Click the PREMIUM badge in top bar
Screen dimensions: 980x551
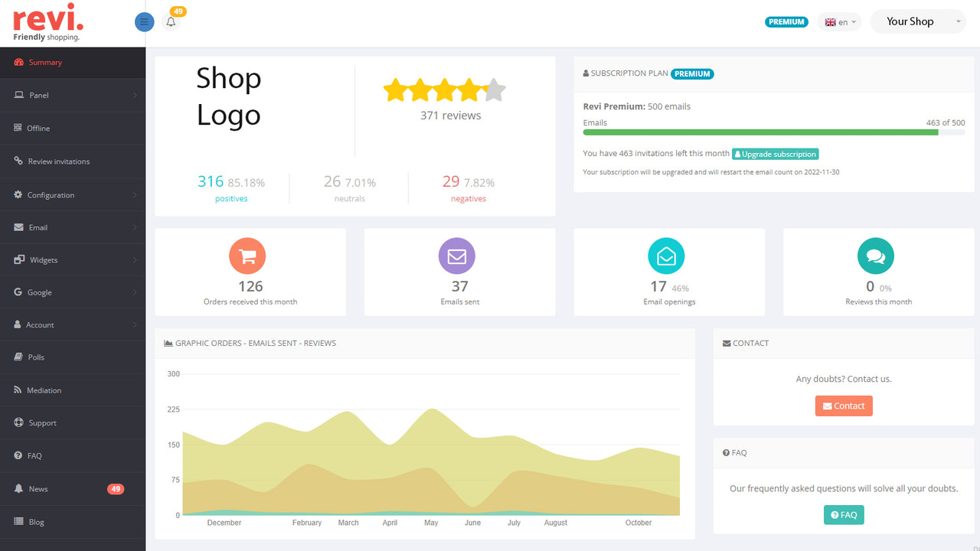click(786, 22)
